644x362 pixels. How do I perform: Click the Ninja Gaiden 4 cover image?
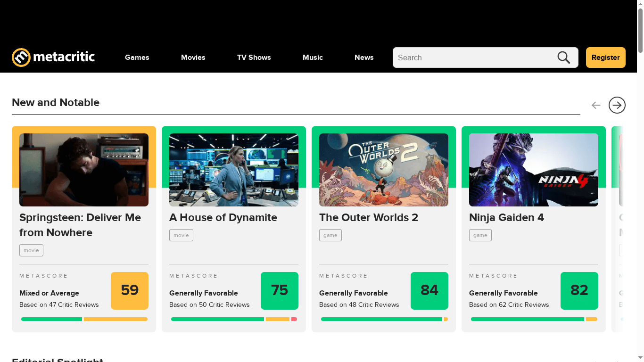click(534, 170)
